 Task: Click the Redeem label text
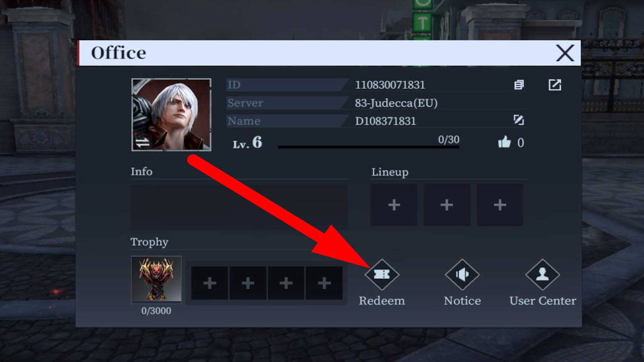(x=382, y=301)
